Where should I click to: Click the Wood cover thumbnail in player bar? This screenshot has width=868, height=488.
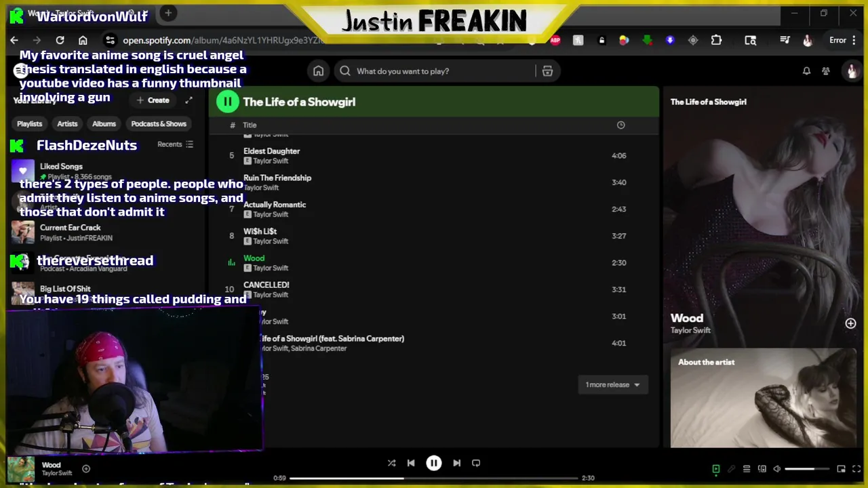[21, 469]
